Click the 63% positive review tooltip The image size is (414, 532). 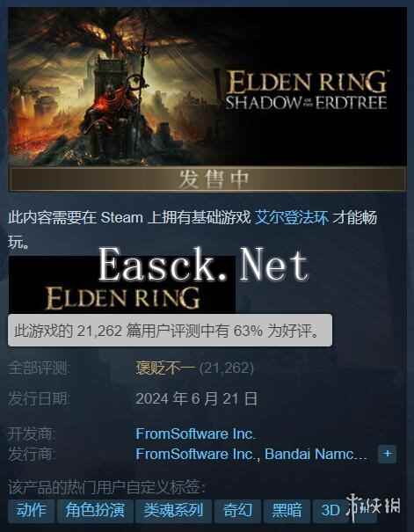pos(170,330)
